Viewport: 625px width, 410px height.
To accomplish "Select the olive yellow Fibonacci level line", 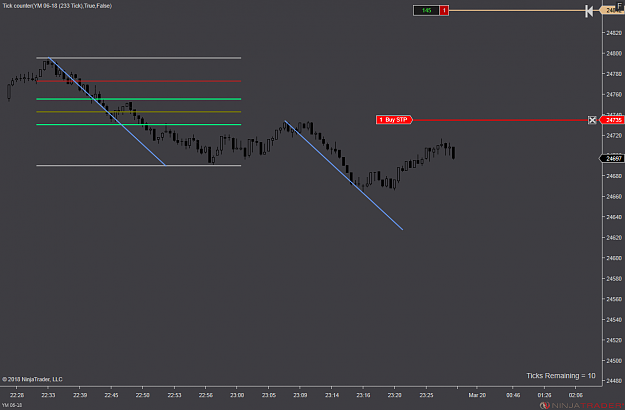I will pos(139,112).
